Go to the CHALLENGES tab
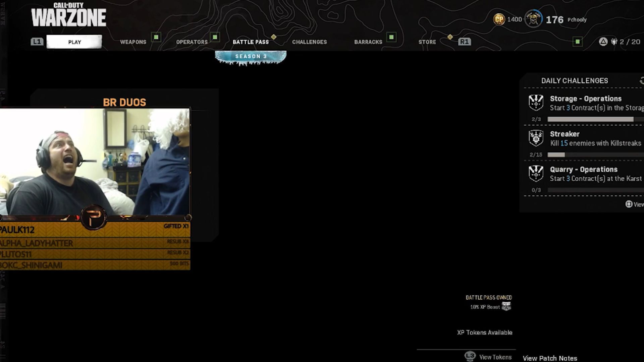The image size is (644, 362). click(x=309, y=42)
